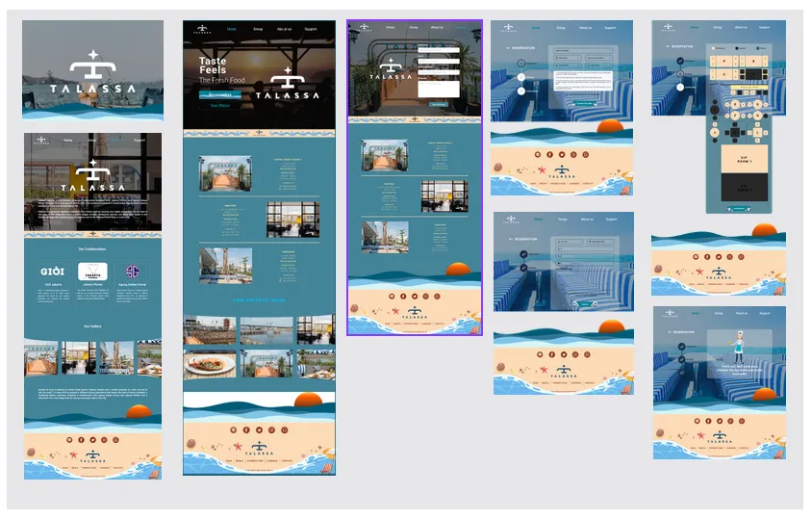Click the GIOI Jakarta collaboration logo
This screenshot has height=519, width=812.
click(53, 272)
